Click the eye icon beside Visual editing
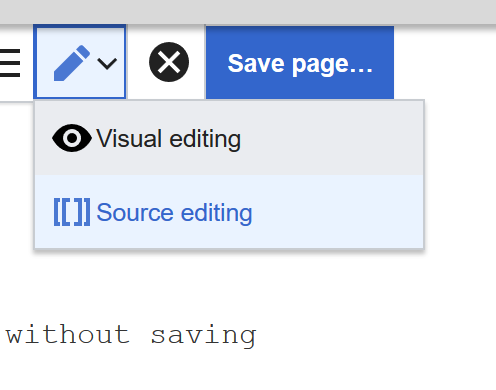This screenshot has height=390, width=496. tap(72, 138)
